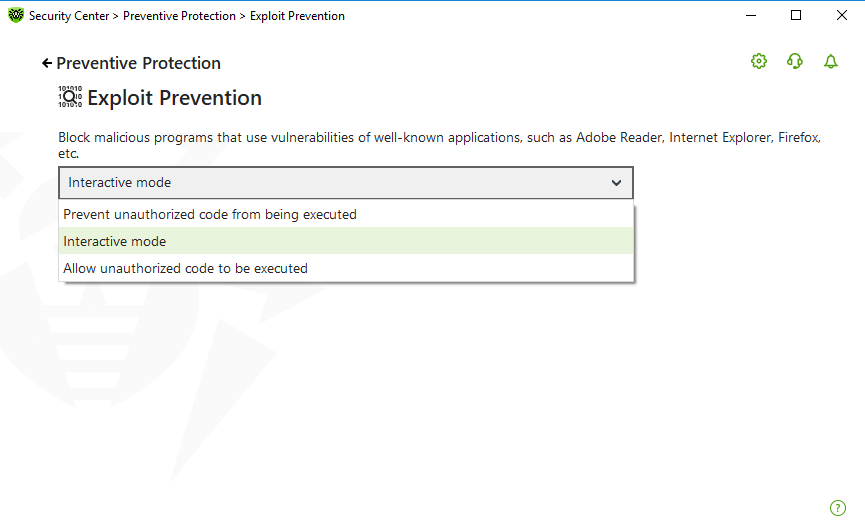Close the Security Center window
The height and width of the screenshot is (526, 865).
pos(841,15)
